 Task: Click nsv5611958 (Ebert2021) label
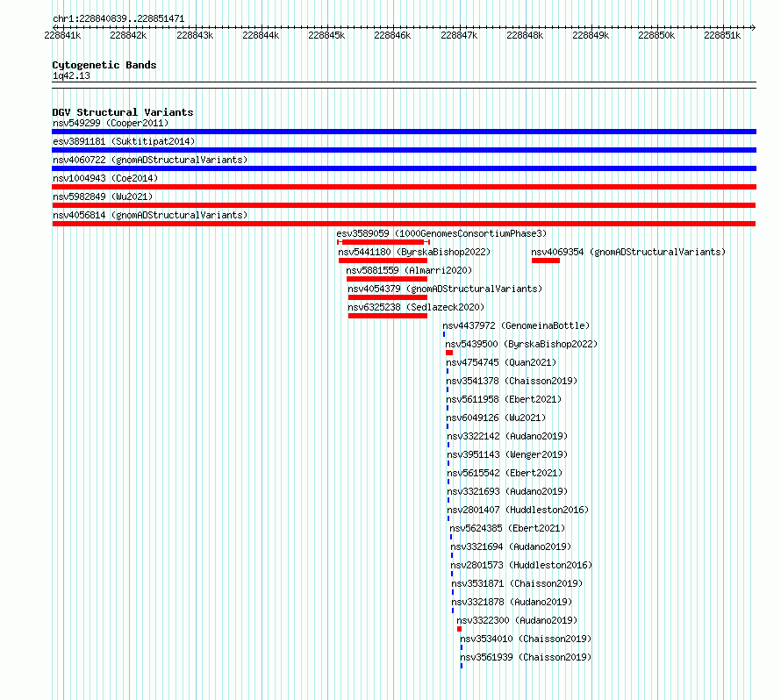click(x=504, y=399)
